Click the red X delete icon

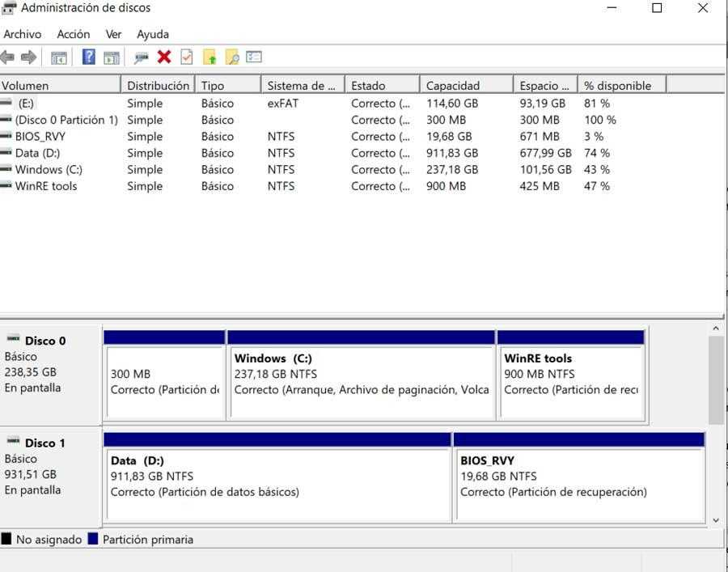[164, 57]
